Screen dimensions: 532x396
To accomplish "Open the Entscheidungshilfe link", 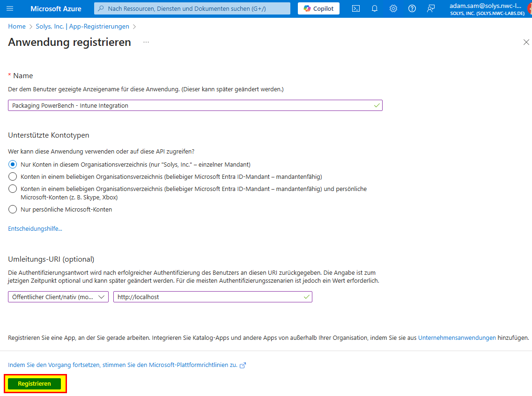I will point(35,229).
